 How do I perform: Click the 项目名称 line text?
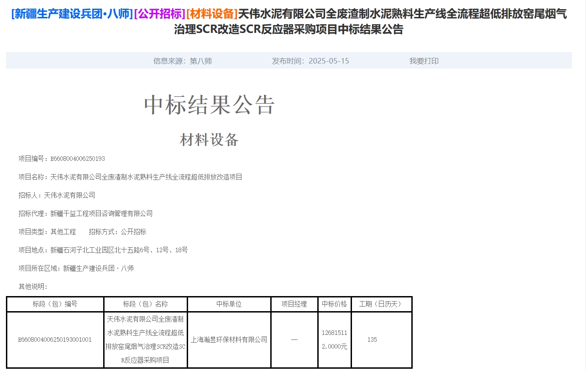tap(130, 177)
